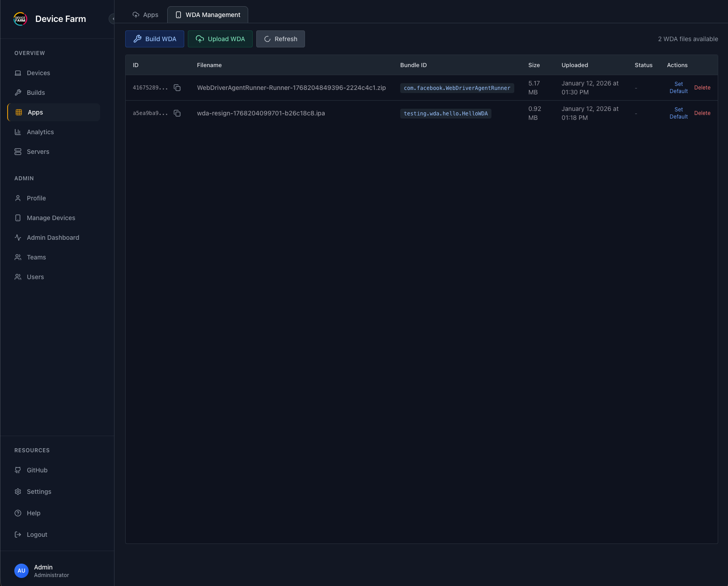Copy ID 41675289 with the copy icon
728x586 pixels.
pos(177,88)
